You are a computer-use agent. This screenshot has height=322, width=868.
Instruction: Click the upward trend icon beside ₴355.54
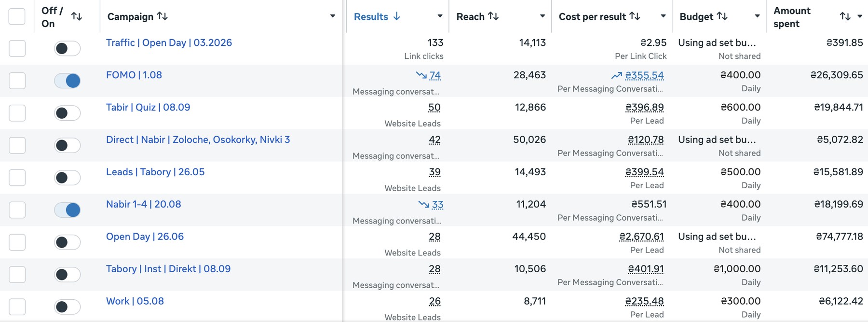[x=617, y=75]
